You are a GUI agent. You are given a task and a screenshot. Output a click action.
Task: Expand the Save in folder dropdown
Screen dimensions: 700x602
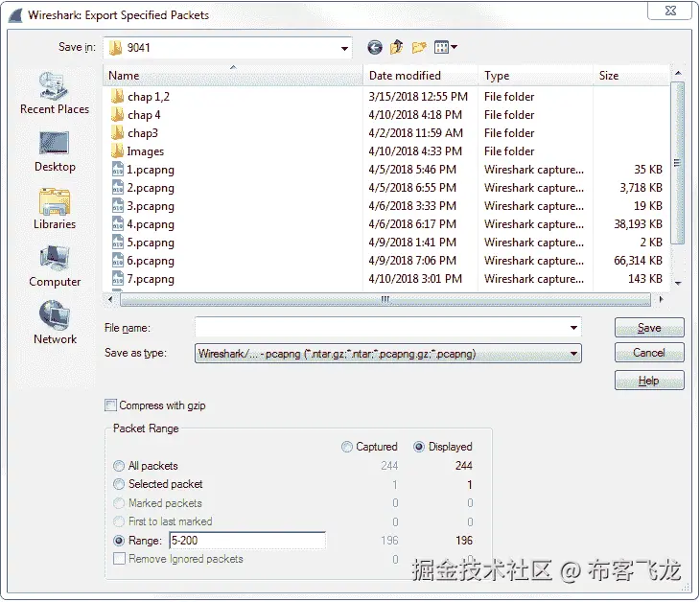(344, 48)
